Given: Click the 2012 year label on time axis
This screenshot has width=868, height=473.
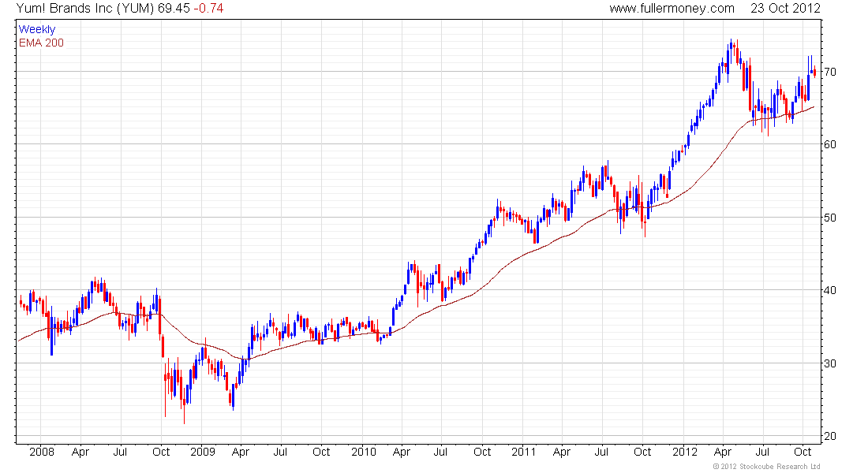Looking at the screenshot, I should pyautogui.click(x=685, y=452).
